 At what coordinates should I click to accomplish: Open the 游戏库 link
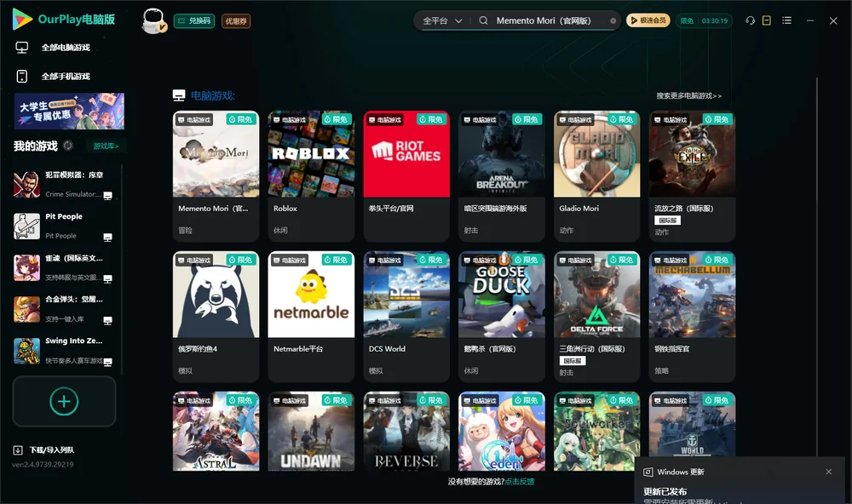point(106,146)
